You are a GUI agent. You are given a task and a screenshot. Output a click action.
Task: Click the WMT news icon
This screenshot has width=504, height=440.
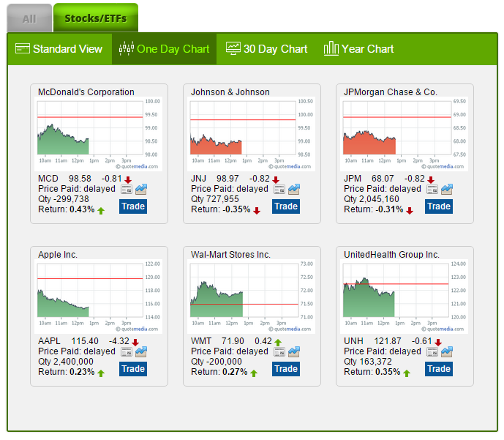pyautogui.click(x=279, y=352)
